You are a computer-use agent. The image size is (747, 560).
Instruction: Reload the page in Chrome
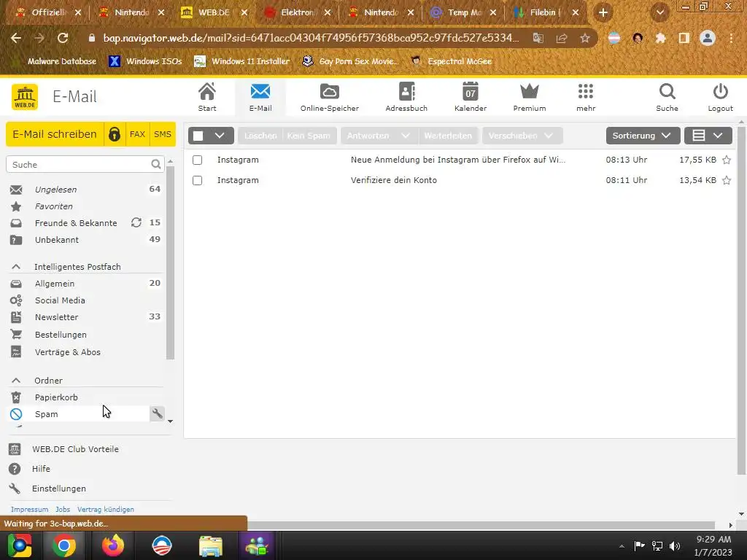click(x=63, y=38)
